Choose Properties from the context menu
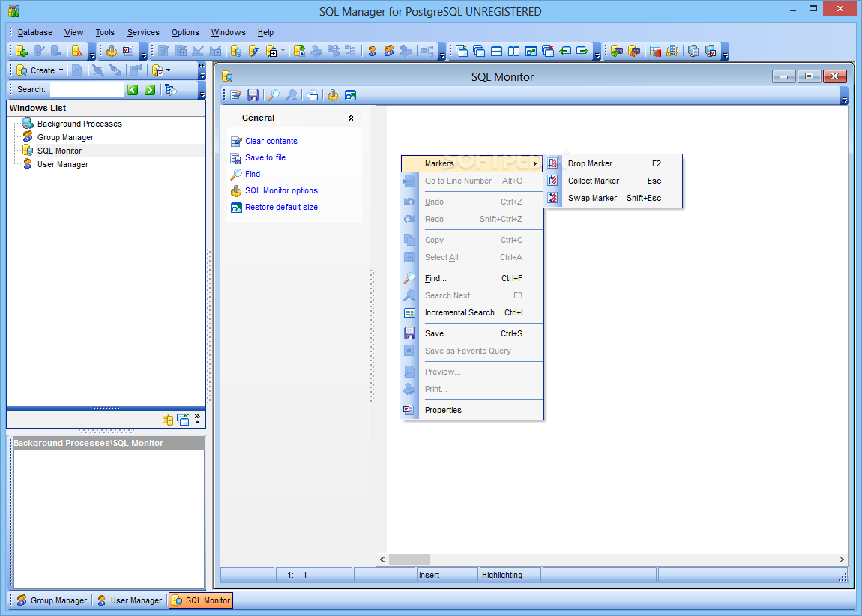 point(472,410)
